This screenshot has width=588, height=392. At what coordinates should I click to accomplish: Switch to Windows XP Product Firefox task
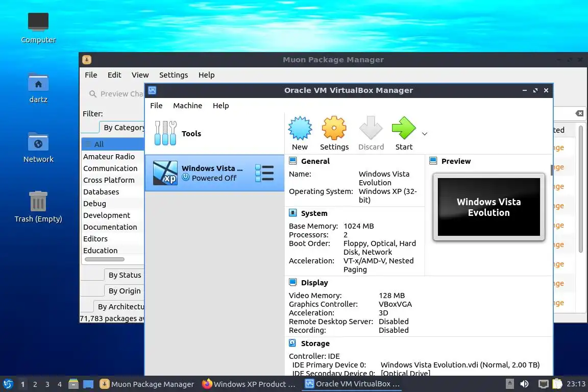[249, 384]
